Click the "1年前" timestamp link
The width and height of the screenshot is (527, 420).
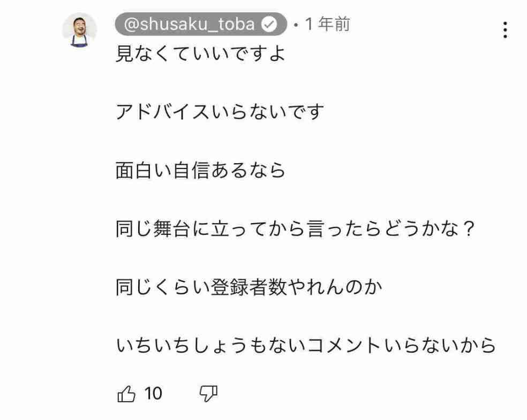(x=327, y=25)
